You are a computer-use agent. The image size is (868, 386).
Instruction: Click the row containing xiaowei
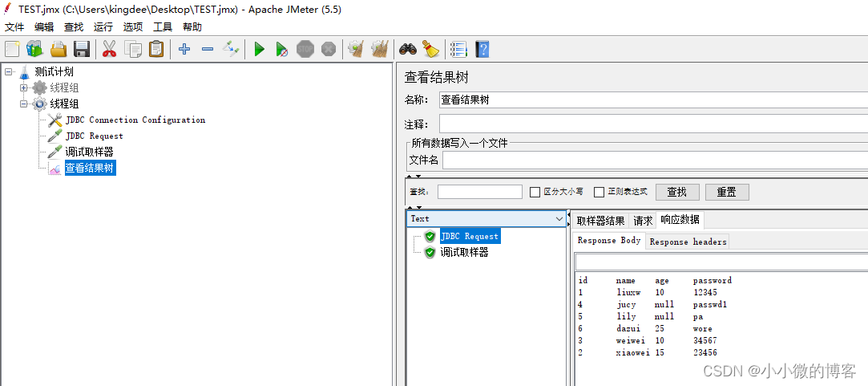(x=647, y=353)
